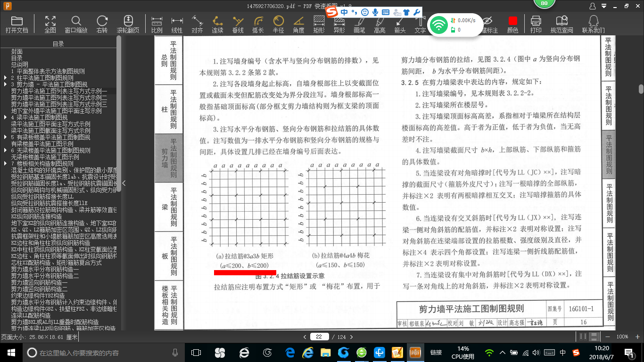Open 无梁板楼盖平法施工图示例 entry

click(45, 156)
